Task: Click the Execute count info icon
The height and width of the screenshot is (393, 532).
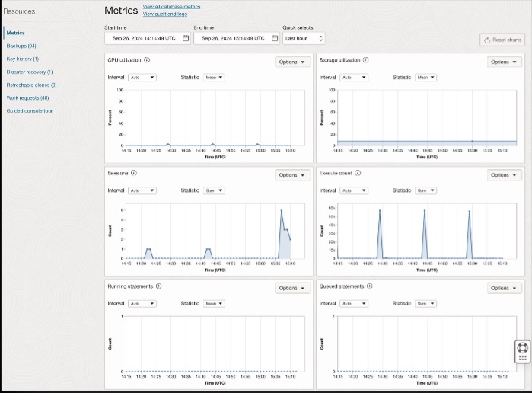Action: [x=358, y=173]
